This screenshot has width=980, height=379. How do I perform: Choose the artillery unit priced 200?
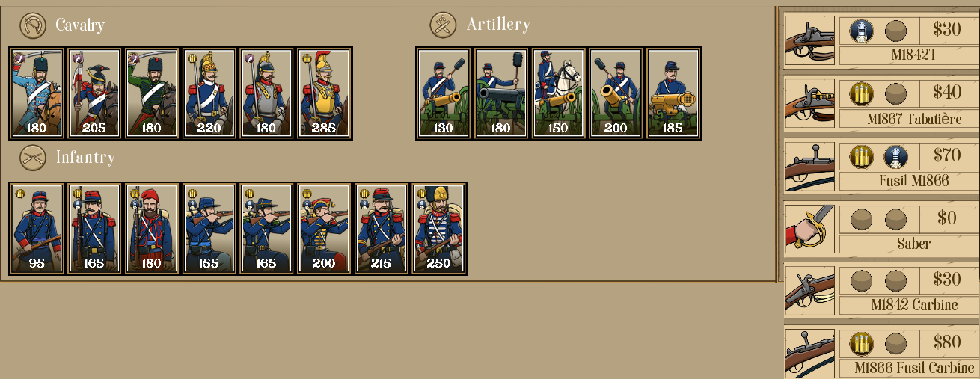point(616,93)
